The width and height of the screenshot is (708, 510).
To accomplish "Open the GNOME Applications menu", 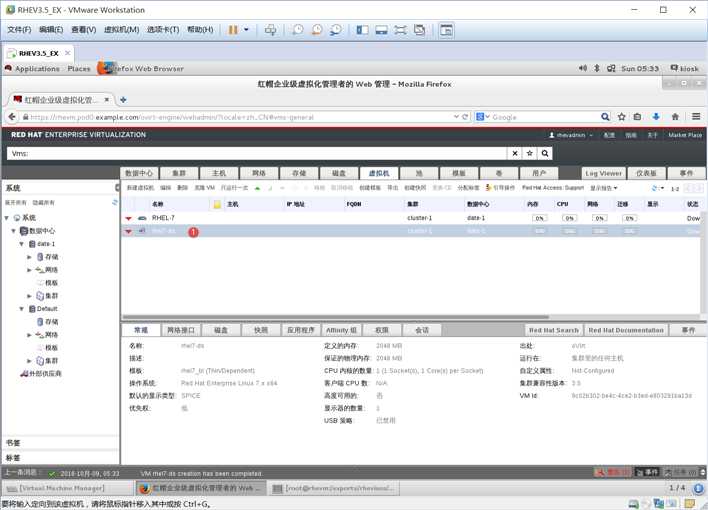I will (x=37, y=69).
